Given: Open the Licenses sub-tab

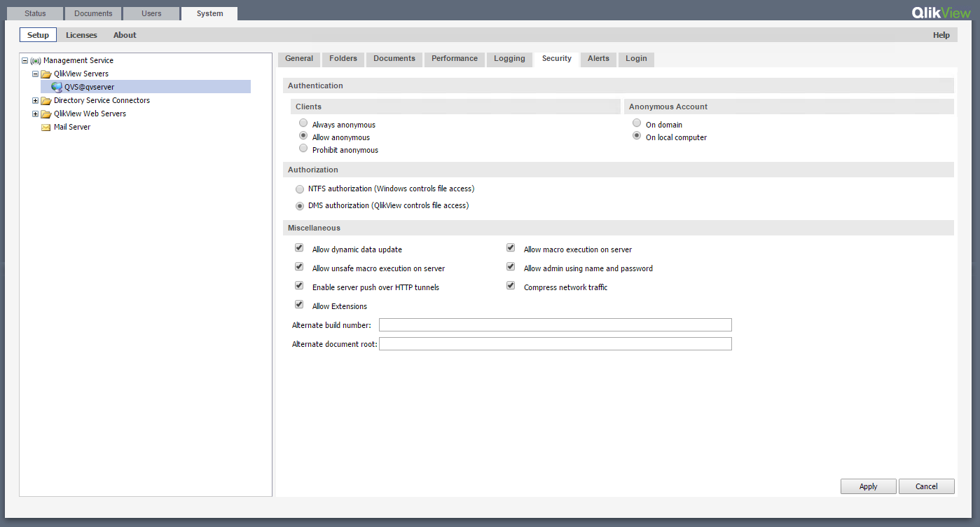Looking at the screenshot, I should 81,35.
